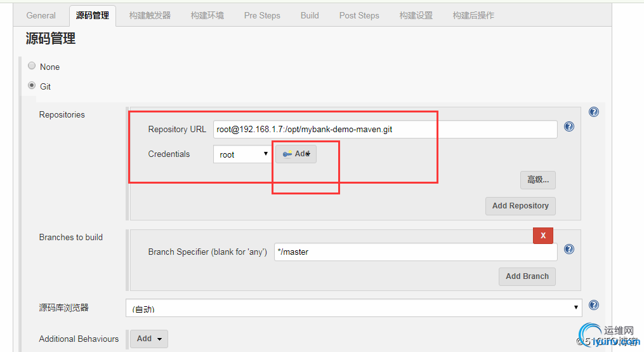This screenshot has width=644, height=352.
Task: Open the Credentials root dropdown
Action: click(242, 154)
